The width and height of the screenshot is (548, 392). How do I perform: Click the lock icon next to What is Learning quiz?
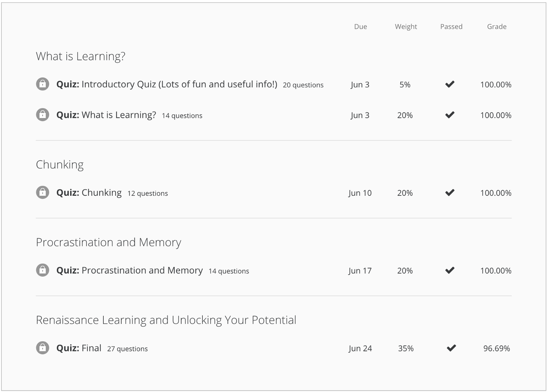(x=43, y=114)
